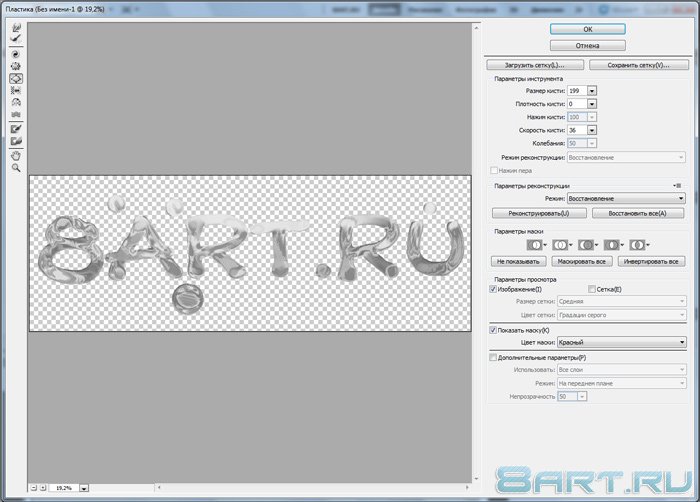
Task: Open the Размер кисти dropdown arrow
Action: [x=592, y=91]
